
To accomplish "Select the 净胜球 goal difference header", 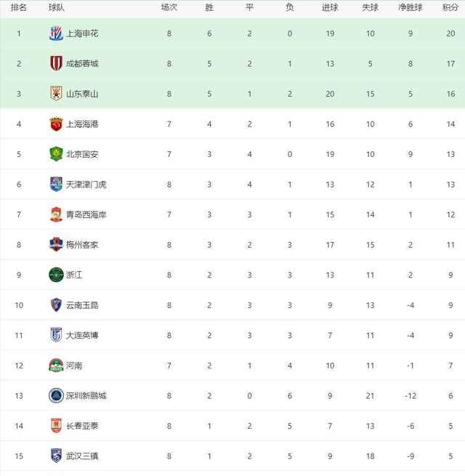I will tap(411, 7).
